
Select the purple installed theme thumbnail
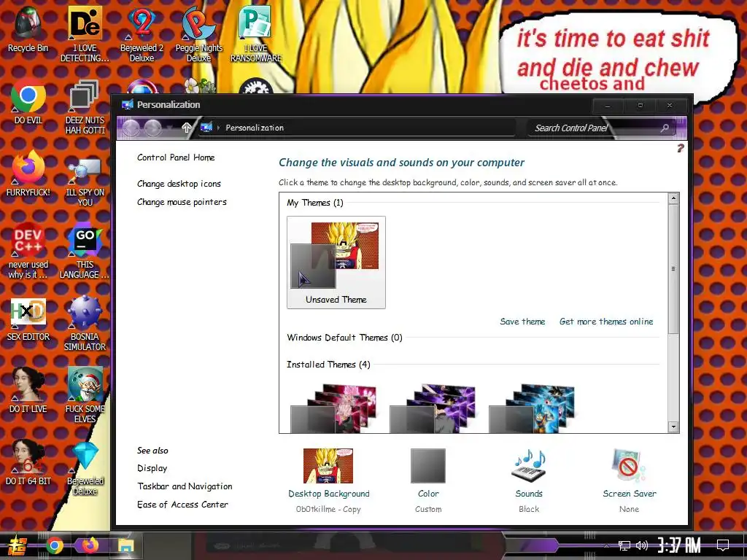433,408
